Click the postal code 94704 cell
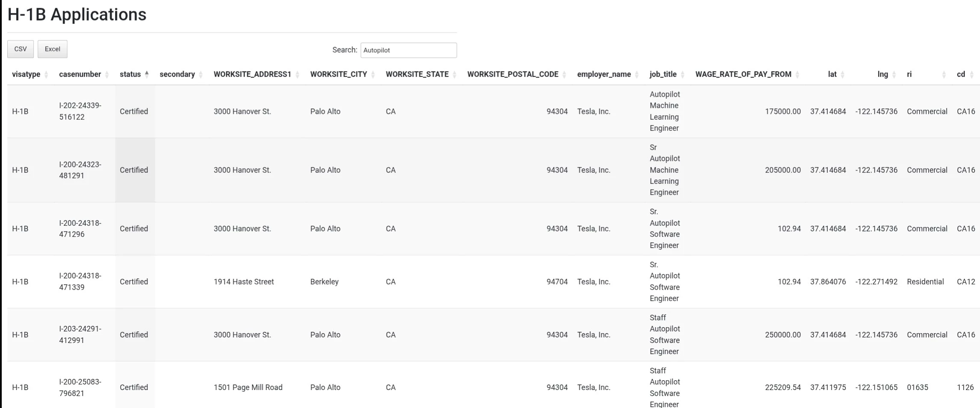The width and height of the screenshot is (980, 408). click(x=557, y=282)
